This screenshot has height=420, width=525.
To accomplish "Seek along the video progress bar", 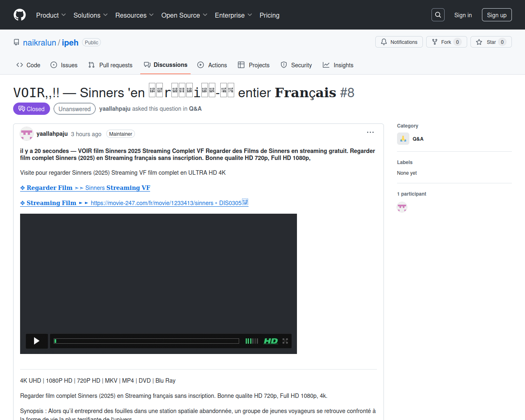I will 146,341.
